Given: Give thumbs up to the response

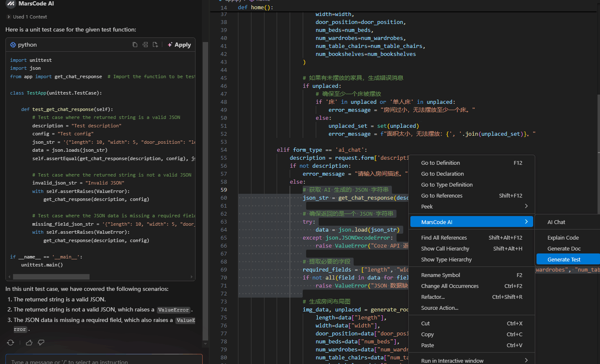Looking at the screenshot, I should click(x=29, y=343).
